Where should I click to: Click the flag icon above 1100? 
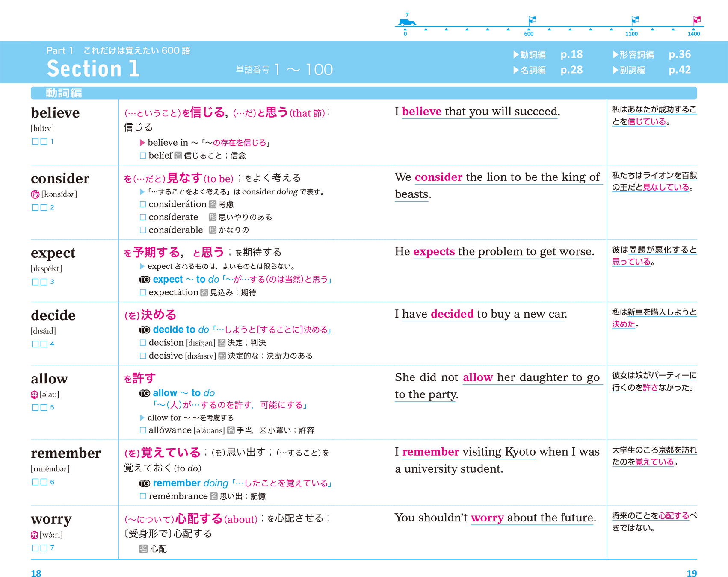(635, 21)
